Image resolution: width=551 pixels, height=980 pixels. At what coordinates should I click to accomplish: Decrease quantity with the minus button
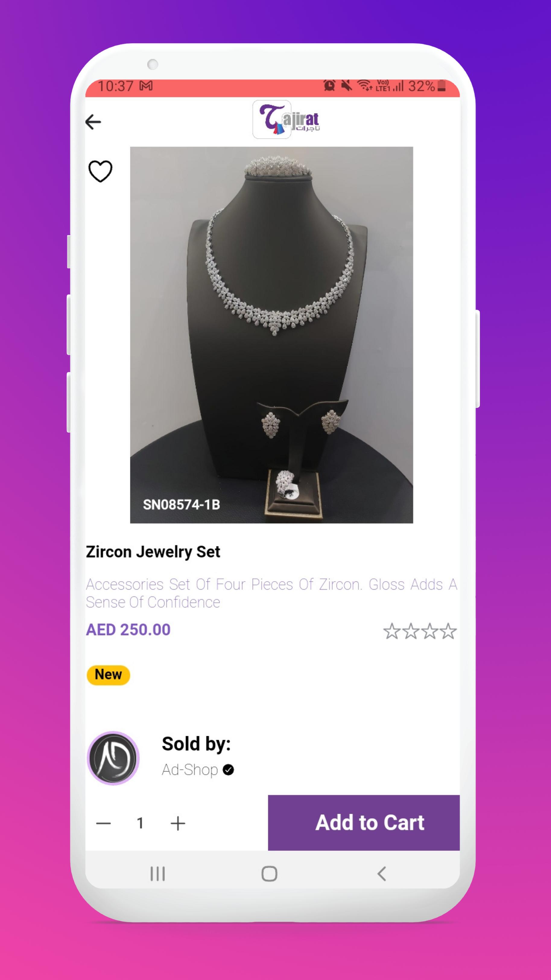[x=103, y=824]
